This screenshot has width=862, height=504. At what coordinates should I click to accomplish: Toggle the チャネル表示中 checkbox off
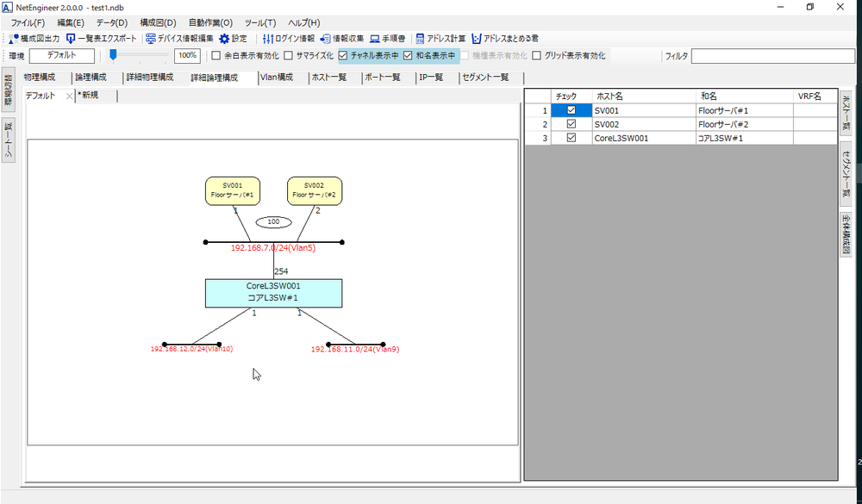(x=343, y=56)
